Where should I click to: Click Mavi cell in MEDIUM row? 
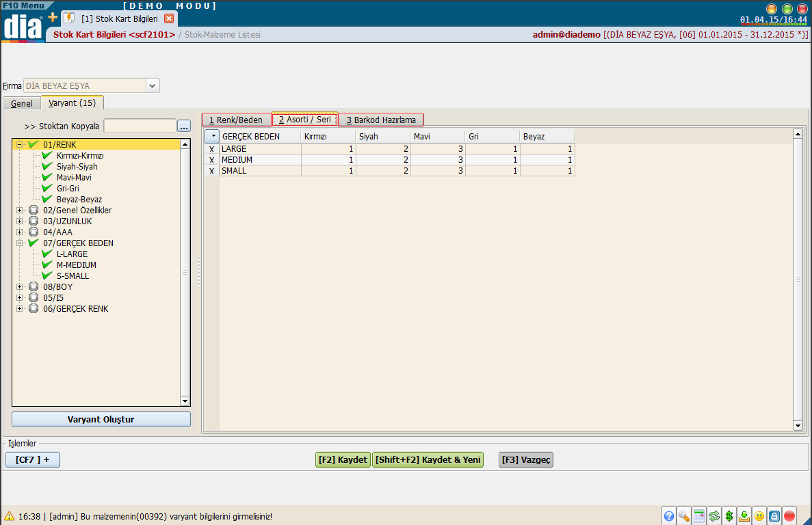[438, 160]
